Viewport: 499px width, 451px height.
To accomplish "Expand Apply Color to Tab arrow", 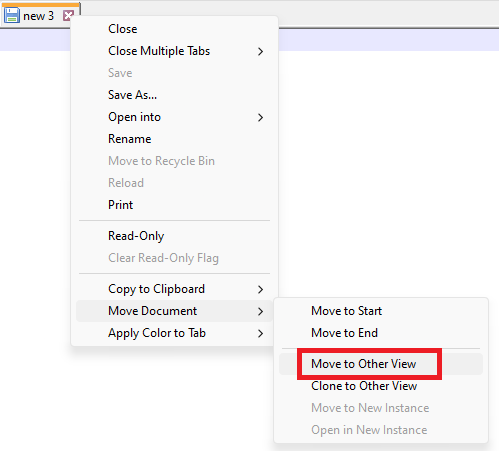I will [x=260, y=333].
